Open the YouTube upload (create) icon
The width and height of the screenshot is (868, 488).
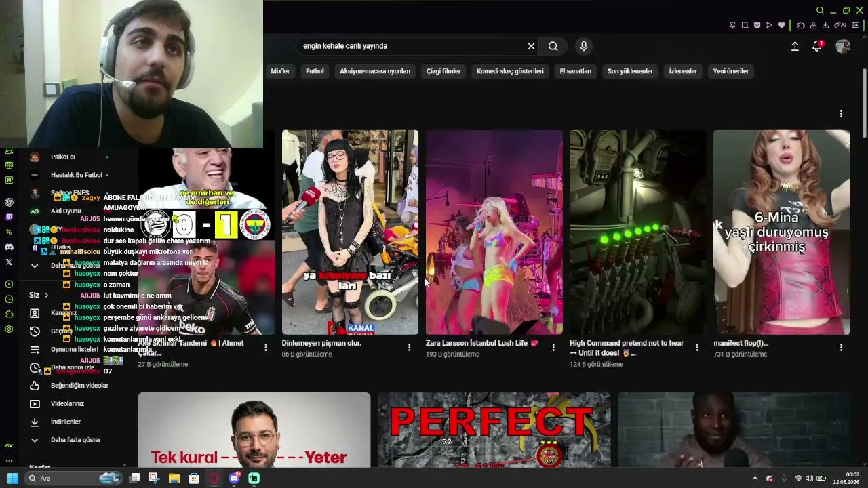[x=795, y=46]
